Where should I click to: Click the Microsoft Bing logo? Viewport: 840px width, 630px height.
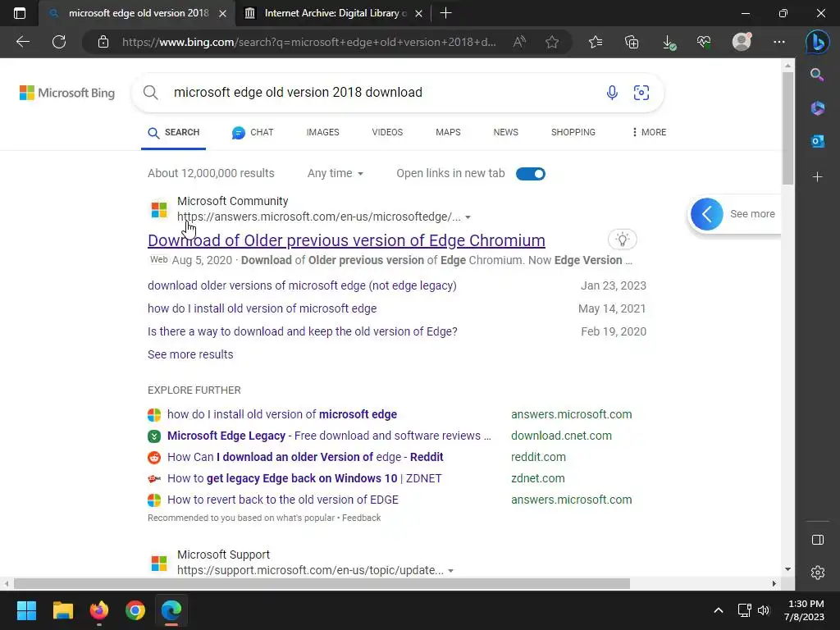(x=67, y=93)
